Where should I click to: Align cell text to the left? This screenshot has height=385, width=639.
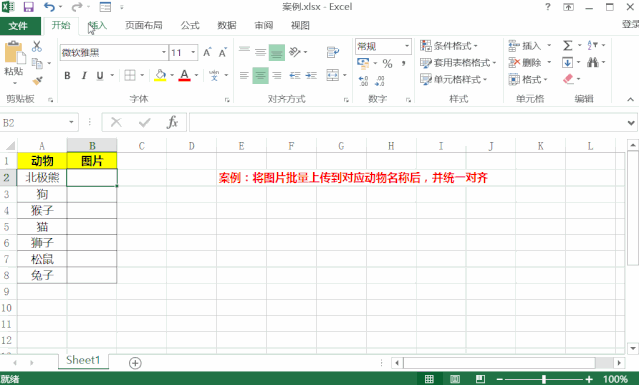[244, 75]
